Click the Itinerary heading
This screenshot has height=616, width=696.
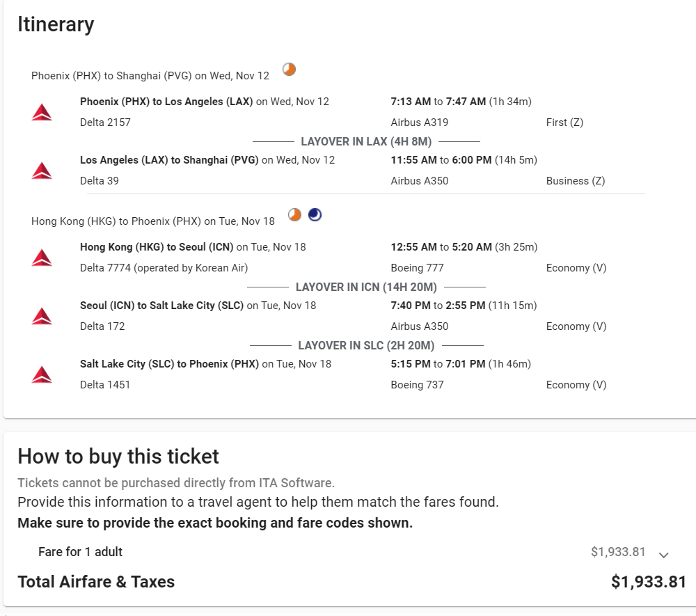[x=56, y=24]
